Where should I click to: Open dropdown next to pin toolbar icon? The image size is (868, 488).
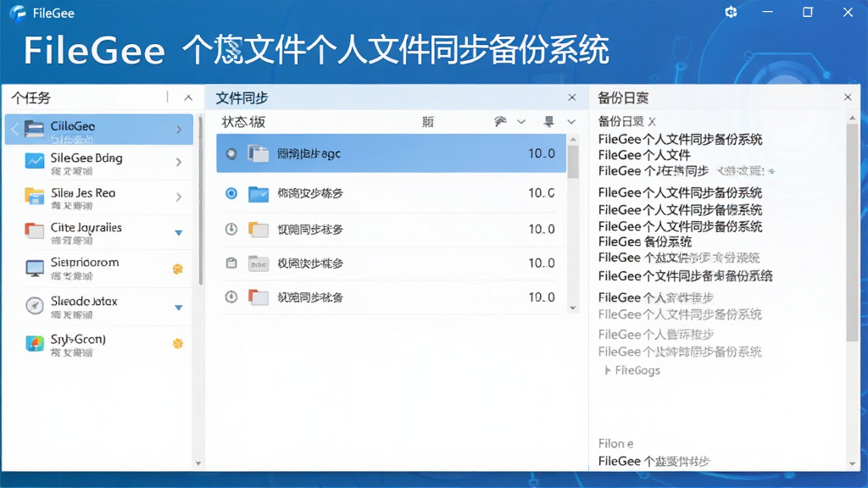click(571, 122)
